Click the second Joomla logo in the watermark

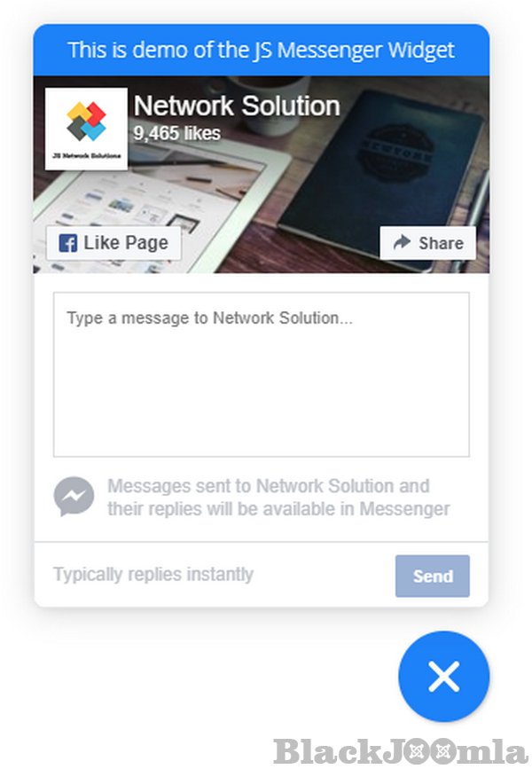coord(442,750)
